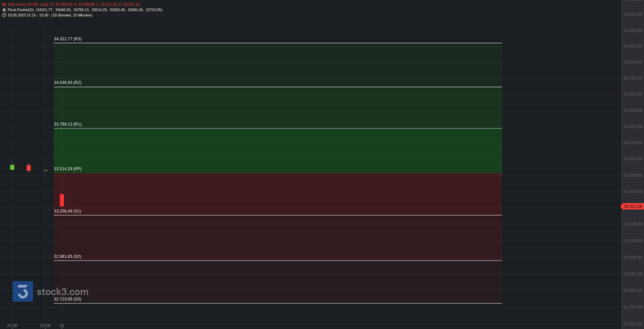Click the 34.321,77 (R3) resistance label

click(68, 38)
